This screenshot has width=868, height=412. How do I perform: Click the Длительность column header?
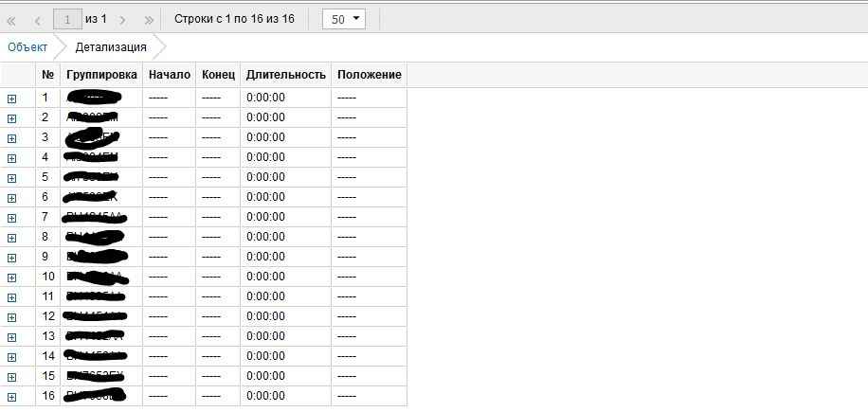[285, 75]
